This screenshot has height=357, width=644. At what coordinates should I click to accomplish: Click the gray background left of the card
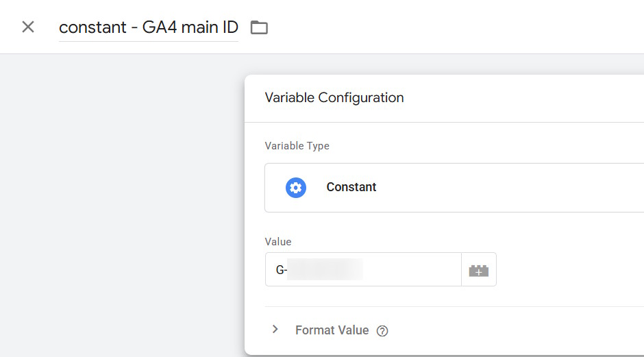(x=122, y=206)
